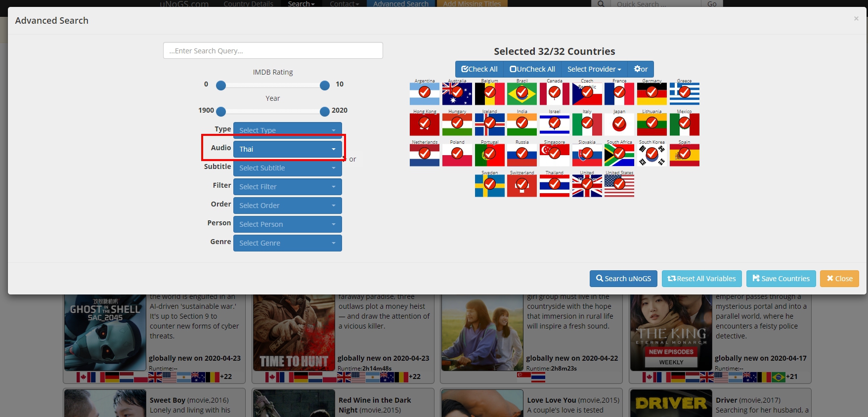
Task: Click the Japan flag icon
Action: pyautogui.click(x=619, y=124)
